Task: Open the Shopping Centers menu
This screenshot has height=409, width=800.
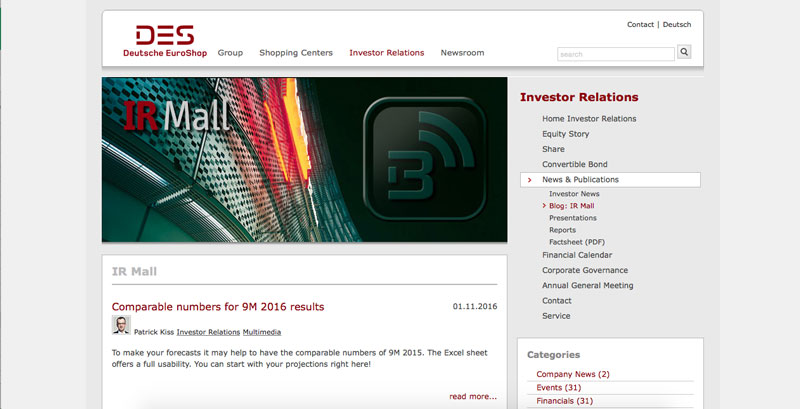Action: [296, 53]
